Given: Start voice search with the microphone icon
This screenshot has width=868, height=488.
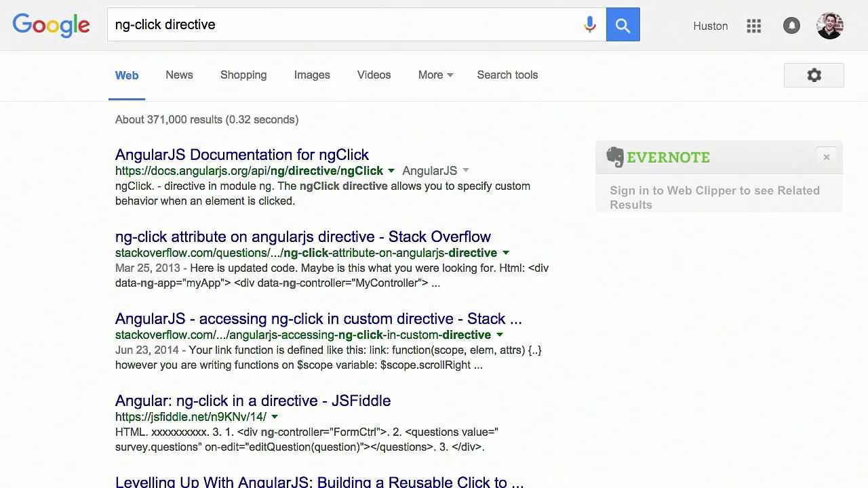Looking at the screenshot, I should [x=589, y=25].
